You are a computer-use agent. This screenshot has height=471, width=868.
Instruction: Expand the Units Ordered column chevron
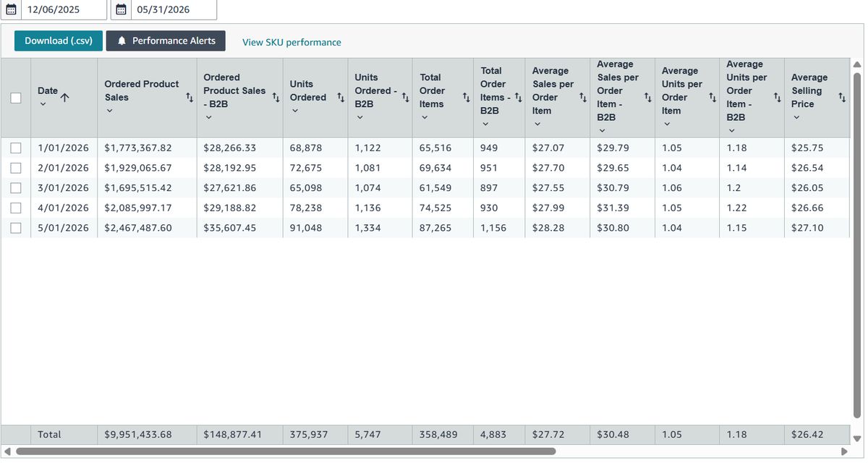(x=295, y=111)
